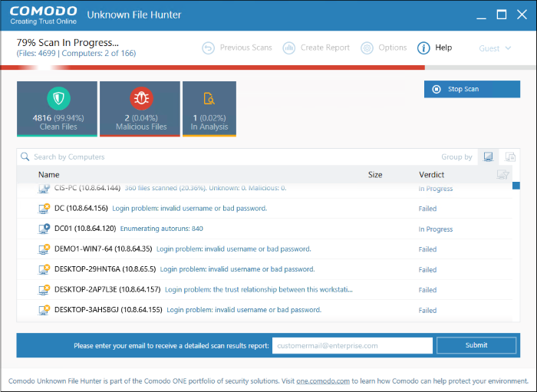
Task: Click the Failed verdict for DC (10.8.64.156)
Action: pos(427,209)
